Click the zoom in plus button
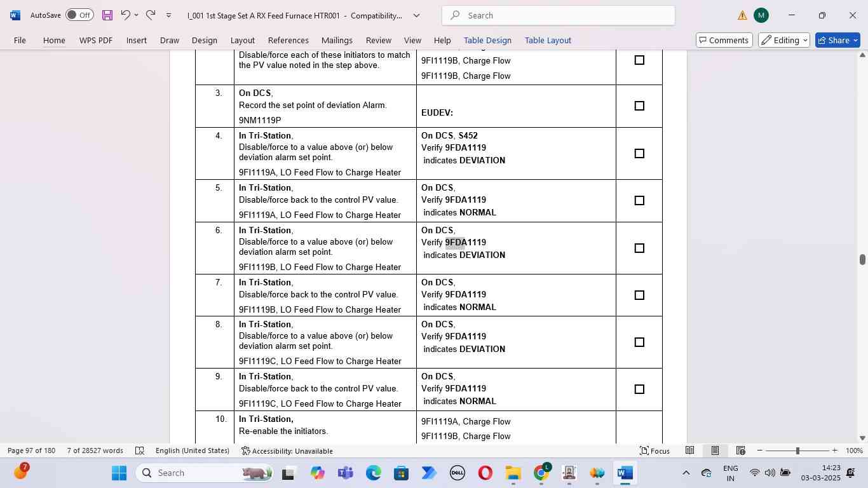 click(x=835, y=451)
